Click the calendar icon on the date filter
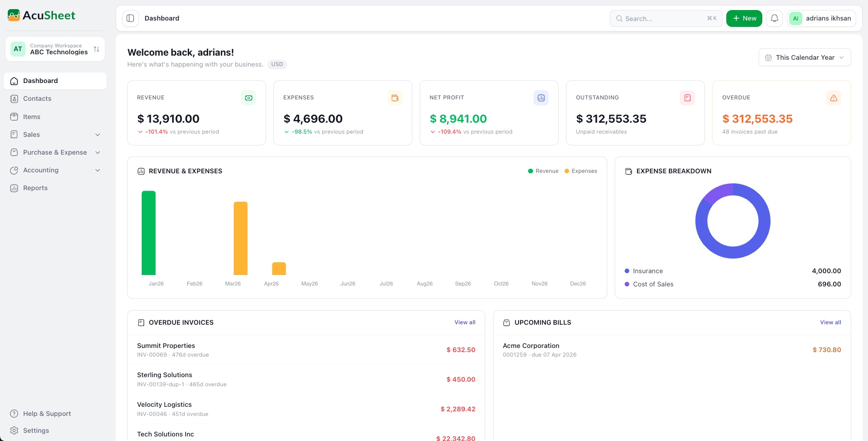 [x=769, y=57]
